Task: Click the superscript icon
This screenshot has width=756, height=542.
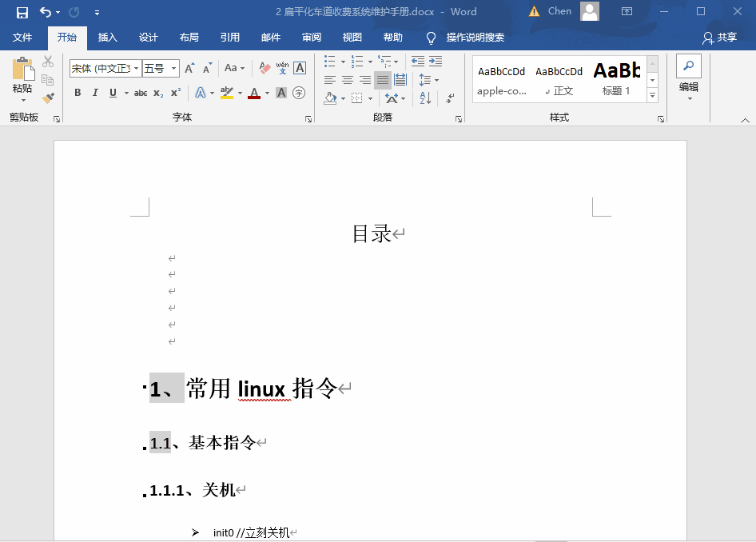Action: 175,92
